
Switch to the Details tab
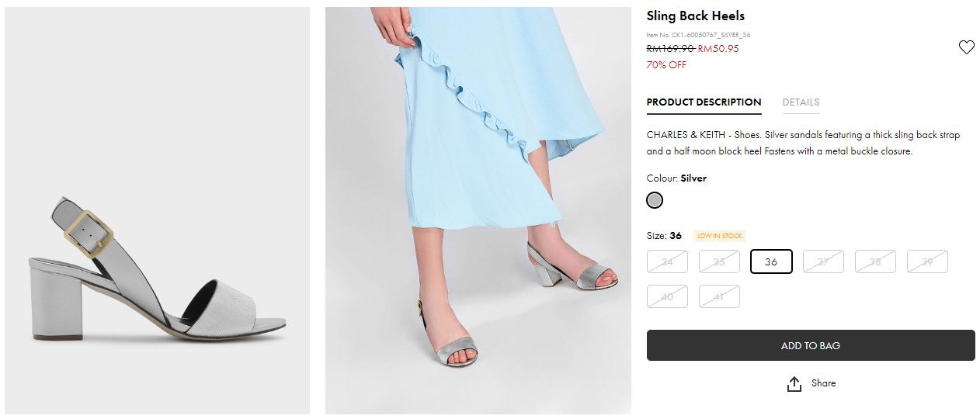(801, 102)
